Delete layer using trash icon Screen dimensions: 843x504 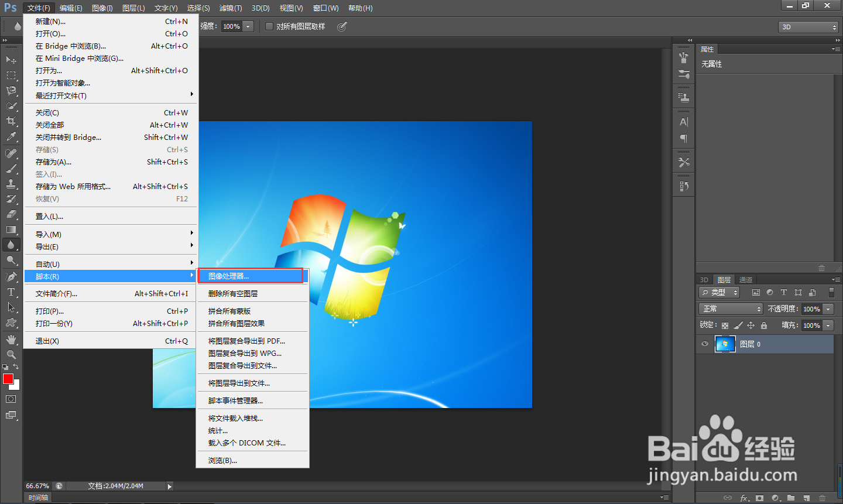click(822, 498)
